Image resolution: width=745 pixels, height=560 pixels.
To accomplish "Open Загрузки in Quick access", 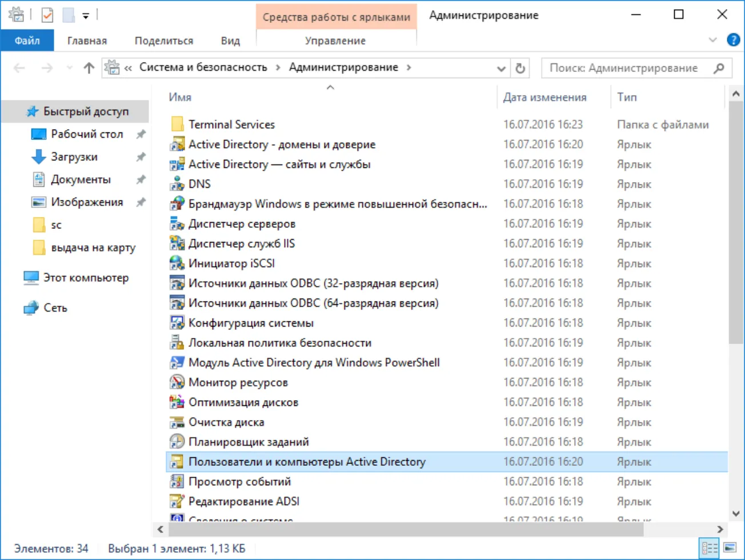I will [74, 156].
